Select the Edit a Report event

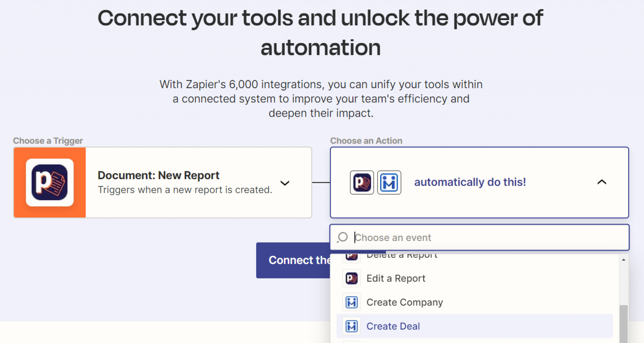click(396, 278)
